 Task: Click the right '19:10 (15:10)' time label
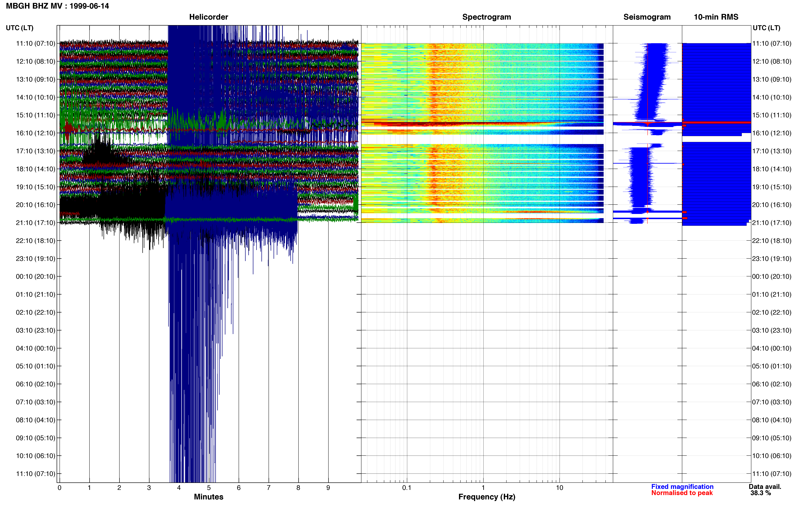click(x=772, y=187)
